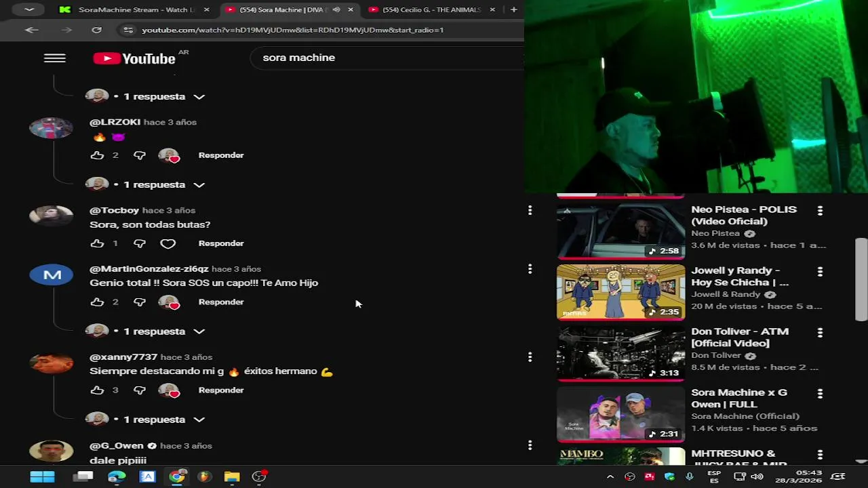Dislike the comment by @xanny7737
This screenshot has width=868, height=488.
click(x=140, y=390)
